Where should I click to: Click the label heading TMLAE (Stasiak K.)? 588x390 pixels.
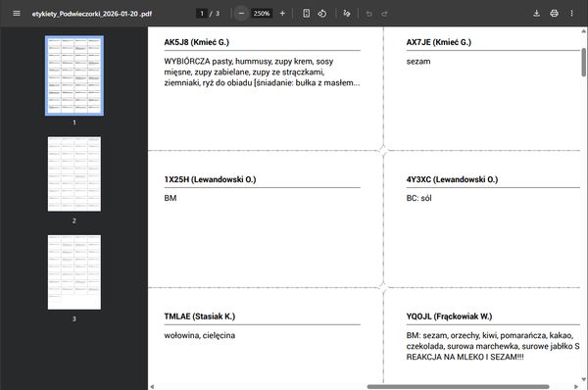(200, 317)
